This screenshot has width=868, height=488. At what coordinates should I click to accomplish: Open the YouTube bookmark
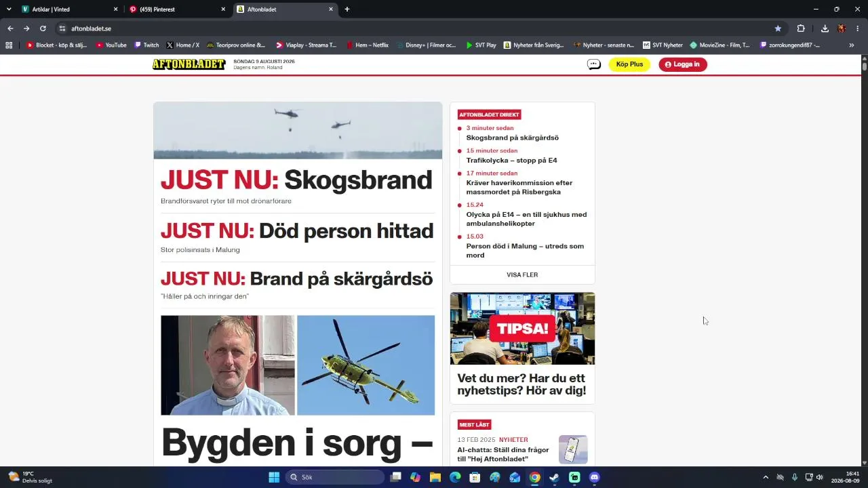tap(111, 45)
